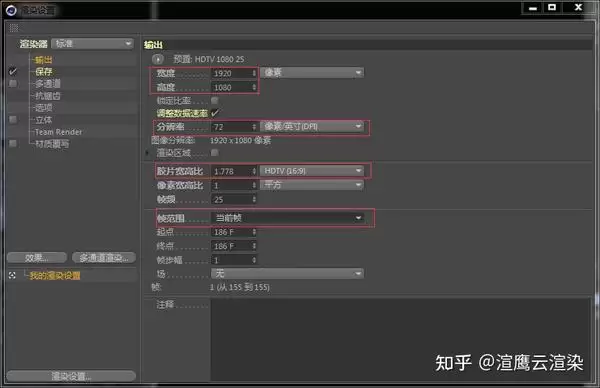Select 立体 in the settings list
The image size is (600, 388).
(44, 120)
